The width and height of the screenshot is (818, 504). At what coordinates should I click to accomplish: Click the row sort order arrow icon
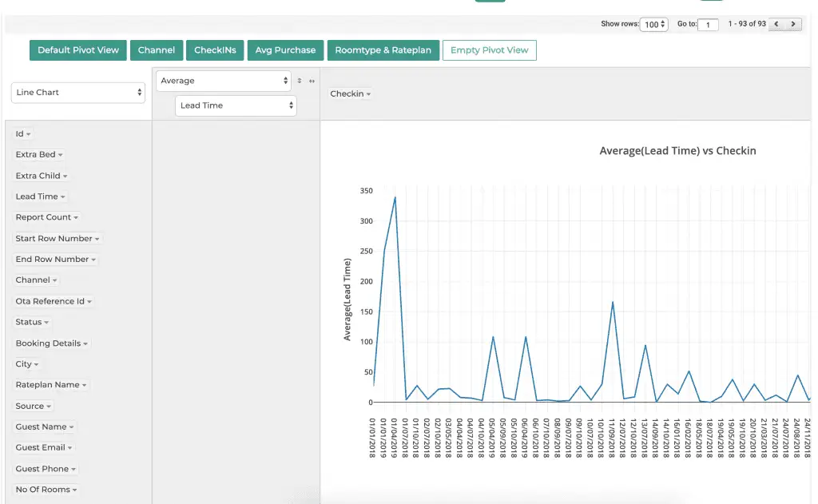pos(300,81)
